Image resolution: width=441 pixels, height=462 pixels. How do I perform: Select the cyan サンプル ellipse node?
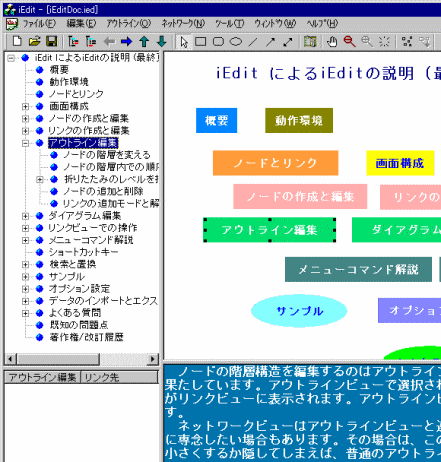click(x=299, y=311)
